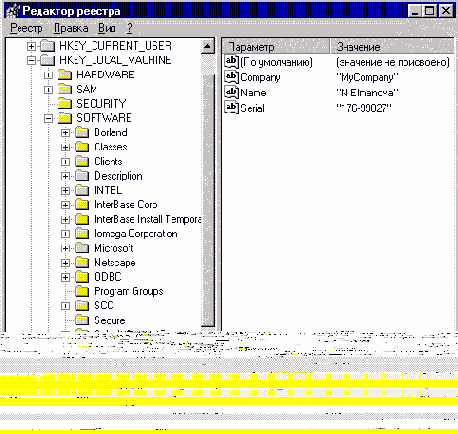Expand the HKEY_CURRENT_USER key
This screenshot has height=434, width=458.
click(x=31, y=46)
